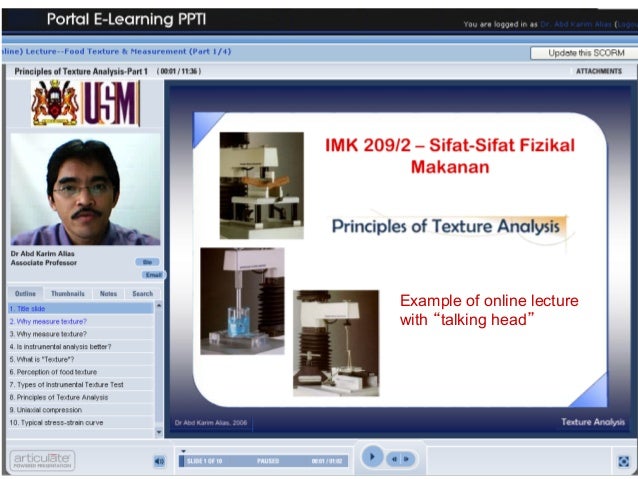
Task: Play the presentation with the play button
Action: (x=372, y=457)
